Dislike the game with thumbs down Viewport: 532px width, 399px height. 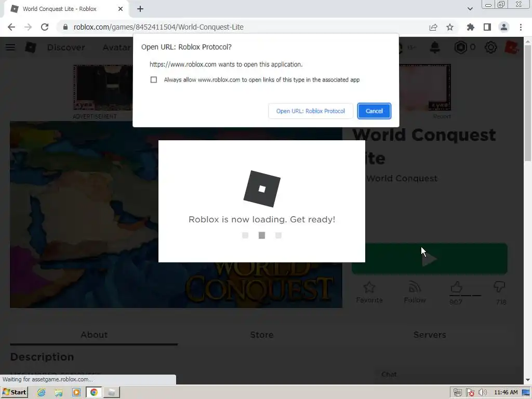click(499, 287)
